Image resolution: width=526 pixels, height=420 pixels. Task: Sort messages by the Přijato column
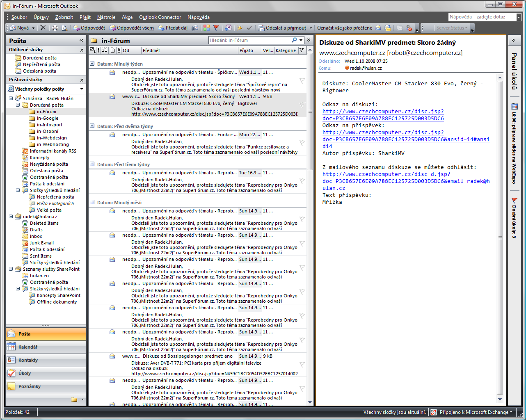pyautogui.click(x=250, y=50)
